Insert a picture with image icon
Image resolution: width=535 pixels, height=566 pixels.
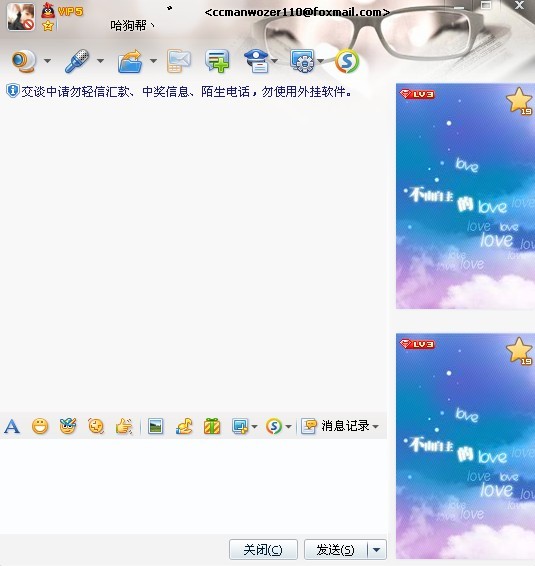tap(156, 426)
